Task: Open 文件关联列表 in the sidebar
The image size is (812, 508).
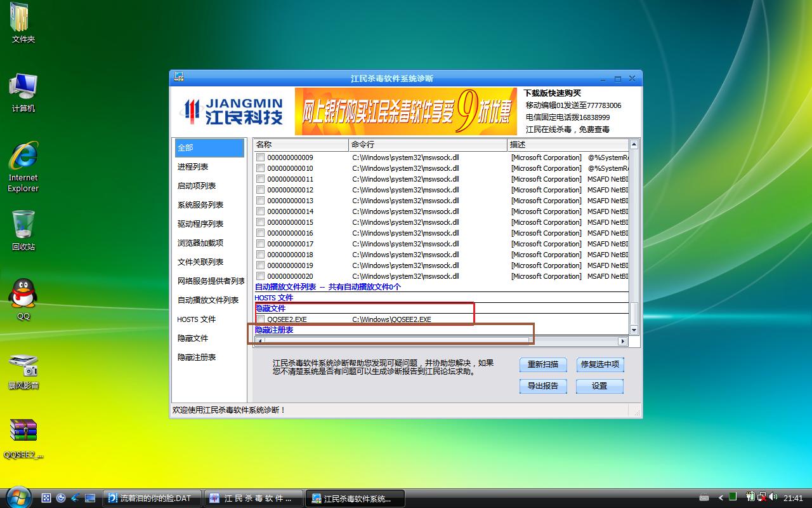Action: (x=209, y=262)
